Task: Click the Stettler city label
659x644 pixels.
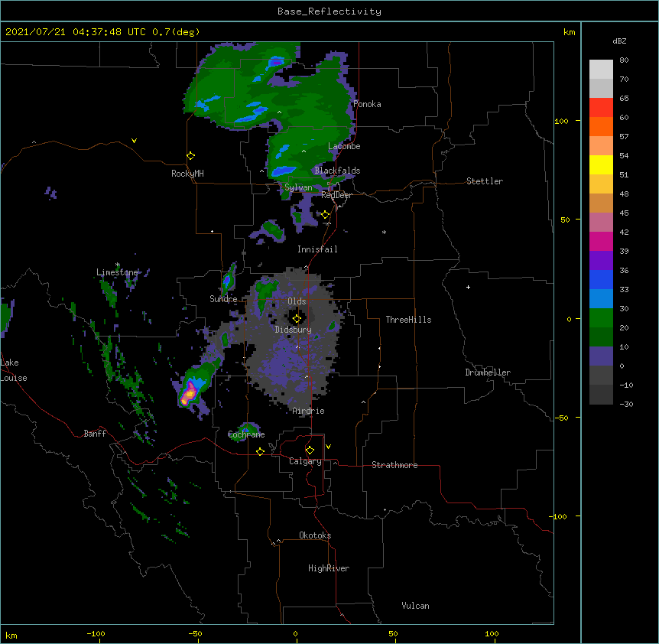Action: [485, 181]
